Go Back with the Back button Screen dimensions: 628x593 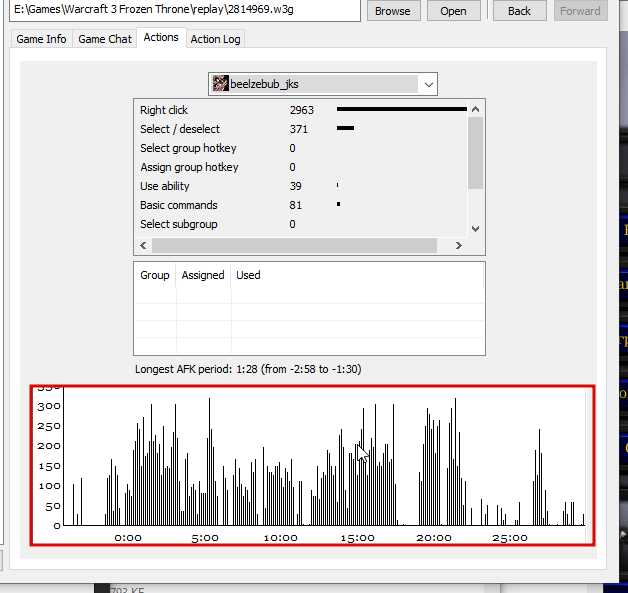point(519,11)
